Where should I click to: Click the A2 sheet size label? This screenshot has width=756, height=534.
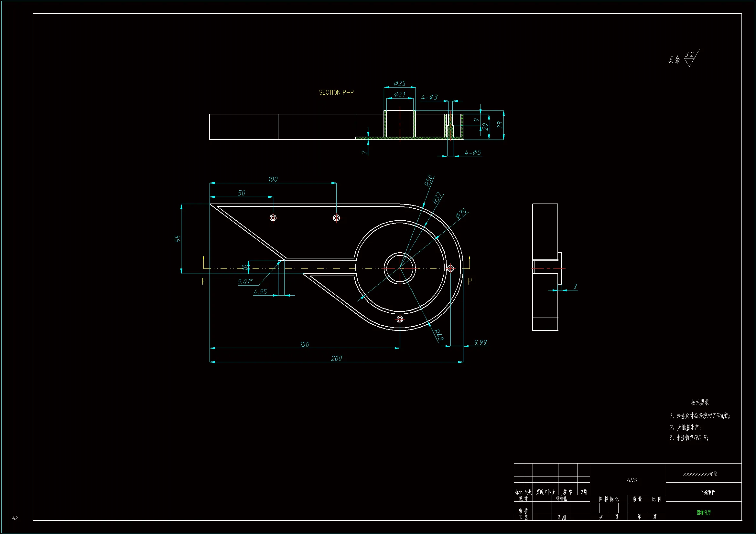pos(15,518)
